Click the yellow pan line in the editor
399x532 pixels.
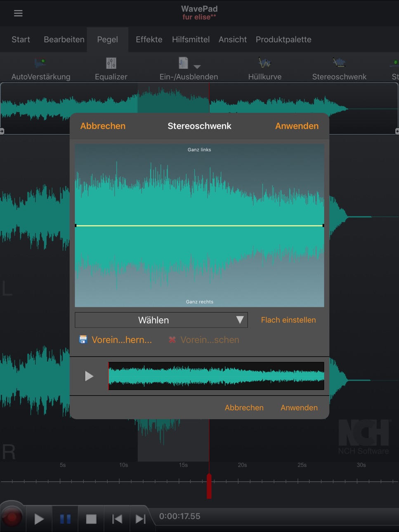(199, 226)
